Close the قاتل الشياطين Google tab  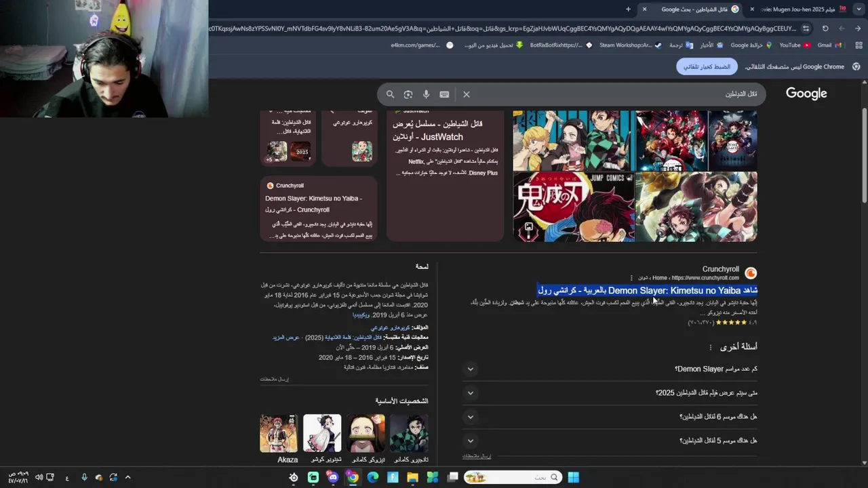644,9
